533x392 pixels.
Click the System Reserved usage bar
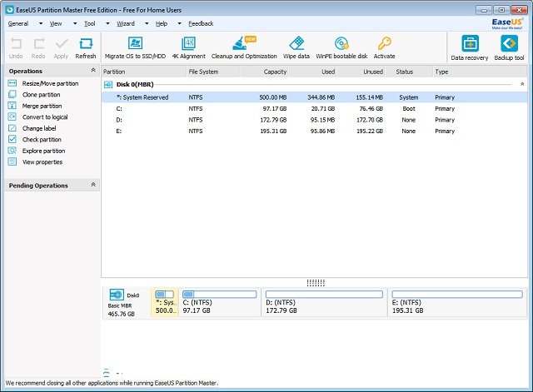pyautogui.click(x=165, y=294)
